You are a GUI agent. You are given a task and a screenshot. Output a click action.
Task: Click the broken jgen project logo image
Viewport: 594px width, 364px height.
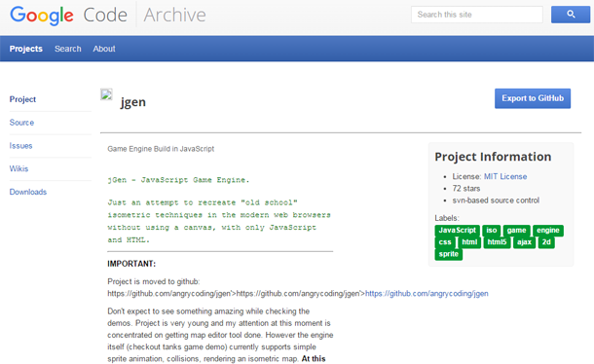[106, 94]
